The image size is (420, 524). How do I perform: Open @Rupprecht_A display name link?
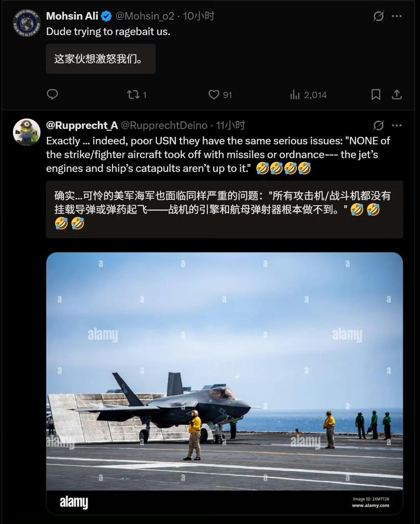82,125
